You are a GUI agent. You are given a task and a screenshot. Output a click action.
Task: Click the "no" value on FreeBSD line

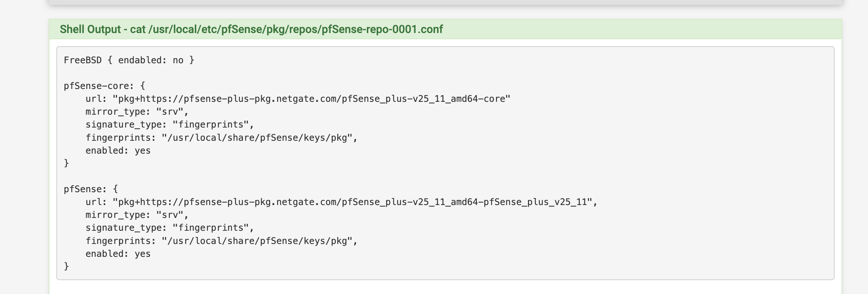coord(178,60)
